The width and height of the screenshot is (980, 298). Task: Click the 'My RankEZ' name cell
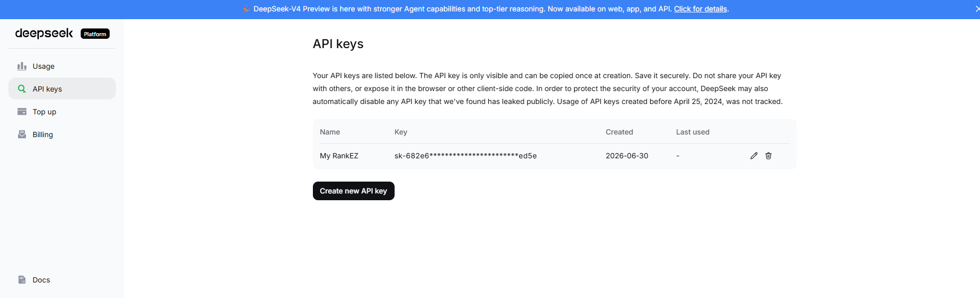click(x=339, y=156)
